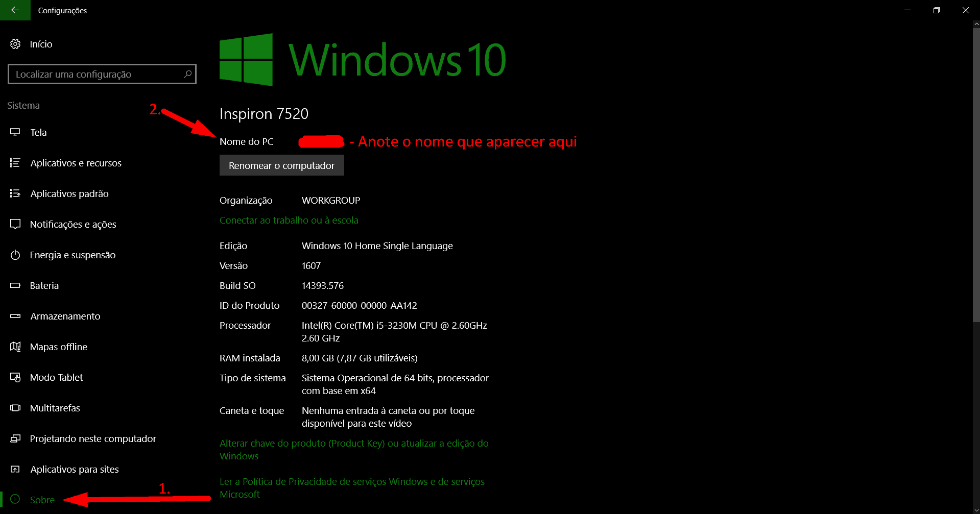980x514 pixels.
Task: Click the 8,00 GB RAM value
Action: pyautogui.click(x=360, y=358)
